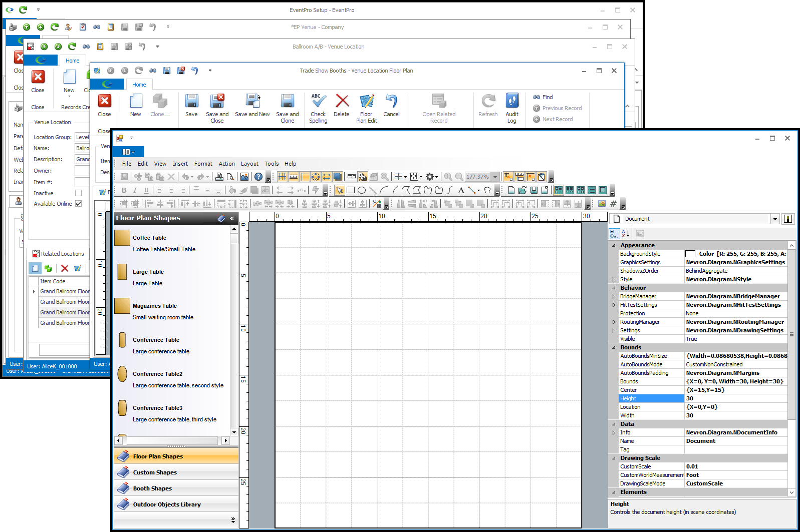Click the Print icon in diagram toolbar
Viewport: 800px width, 532px height.
coord(219,177)
